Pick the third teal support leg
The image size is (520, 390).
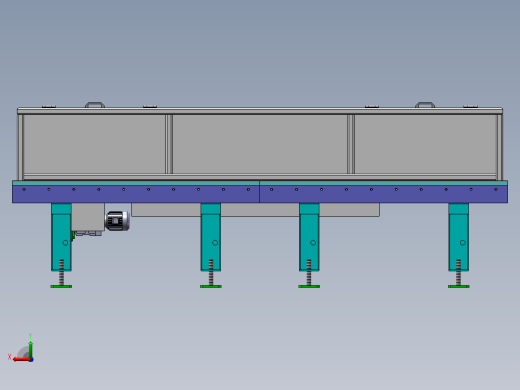(309, 237)
